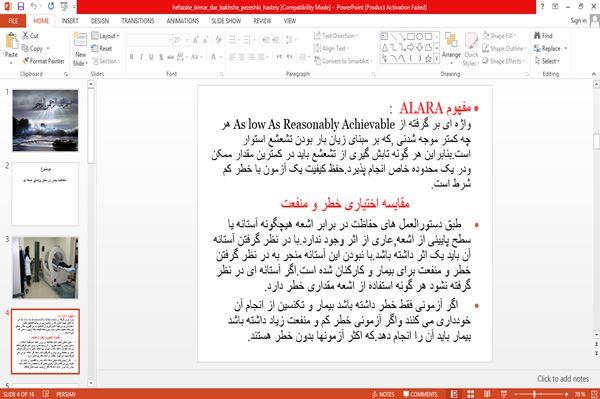Zoom in with the plus button
The image size is (600, 399).
tap(566, 394)
